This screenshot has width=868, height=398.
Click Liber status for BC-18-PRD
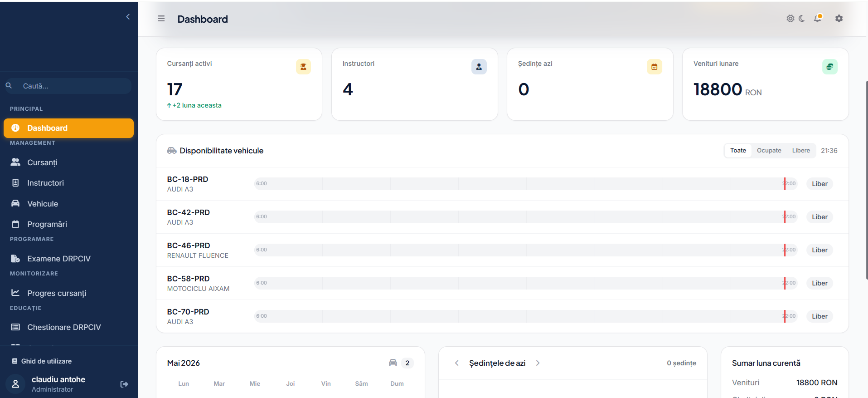(x=820, y=184)
